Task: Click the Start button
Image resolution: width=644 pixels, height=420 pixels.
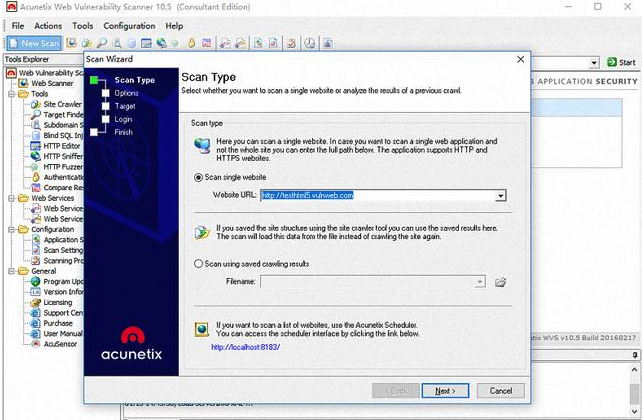Action: 621,62
